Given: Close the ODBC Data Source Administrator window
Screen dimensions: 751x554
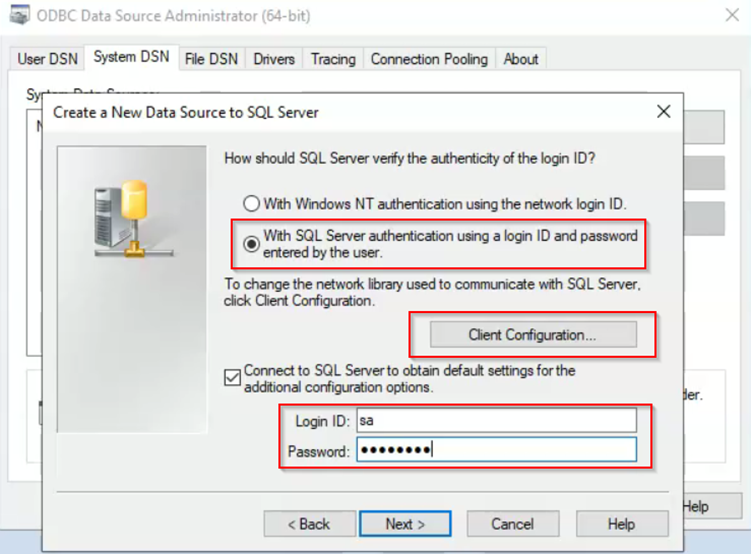Looking at the screenshot, I should click(732, 15).
